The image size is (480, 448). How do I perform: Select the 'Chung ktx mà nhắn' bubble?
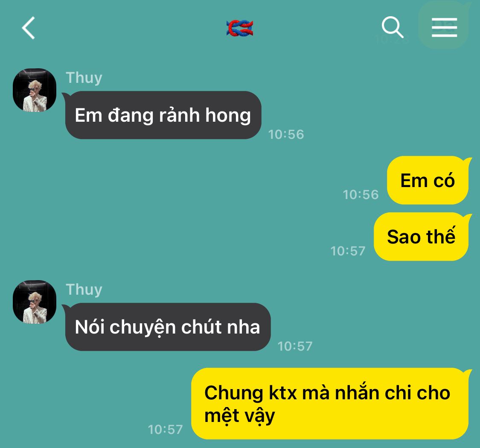coord(330,404)
